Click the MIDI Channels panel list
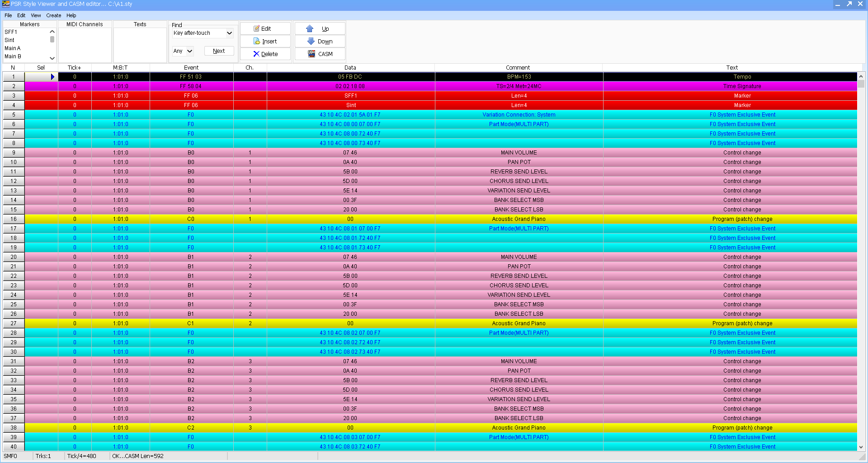This screenshot has height=463, width=868. pos(85,45)
